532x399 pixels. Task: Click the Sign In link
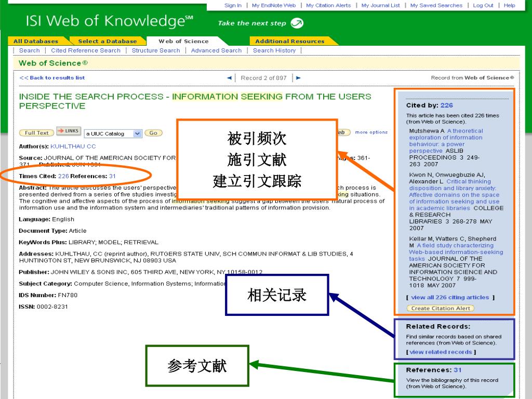233,5
